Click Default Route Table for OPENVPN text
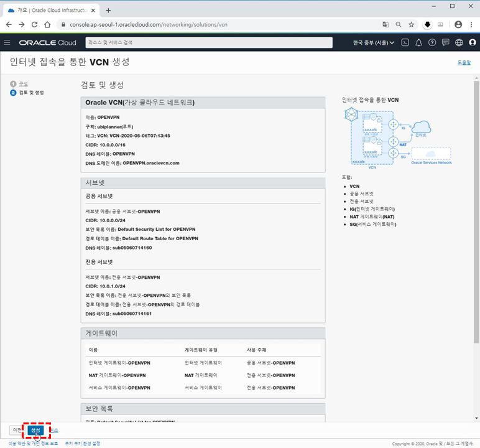This screenshot has height=448, width=480. coord(160,238)
